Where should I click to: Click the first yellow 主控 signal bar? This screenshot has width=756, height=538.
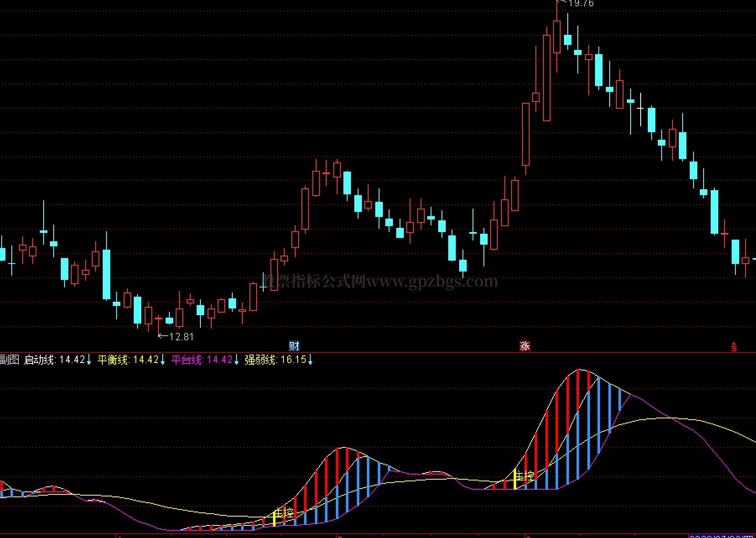pos(274,518)
